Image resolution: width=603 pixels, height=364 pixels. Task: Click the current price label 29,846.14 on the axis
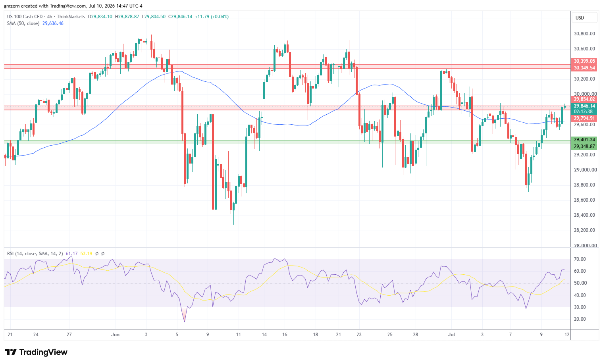tap(584, 106)
